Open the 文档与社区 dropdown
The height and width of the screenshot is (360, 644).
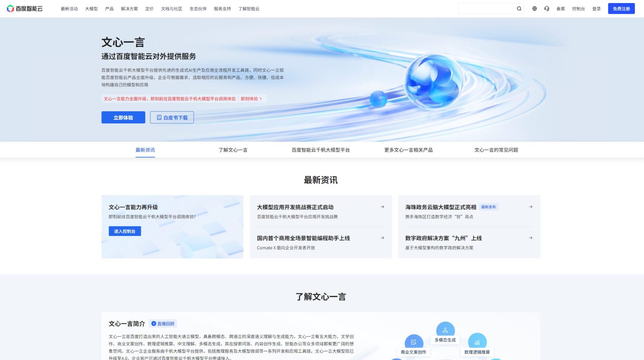point(171,9)
